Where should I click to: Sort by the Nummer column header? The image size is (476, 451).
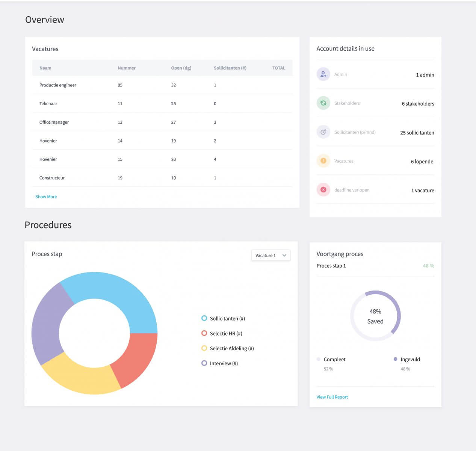127,68
